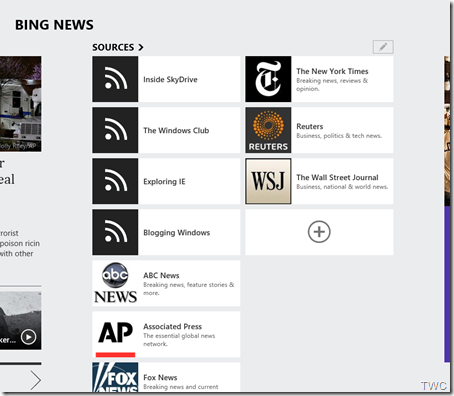Open the ABC News title

[x=161, y=275]
